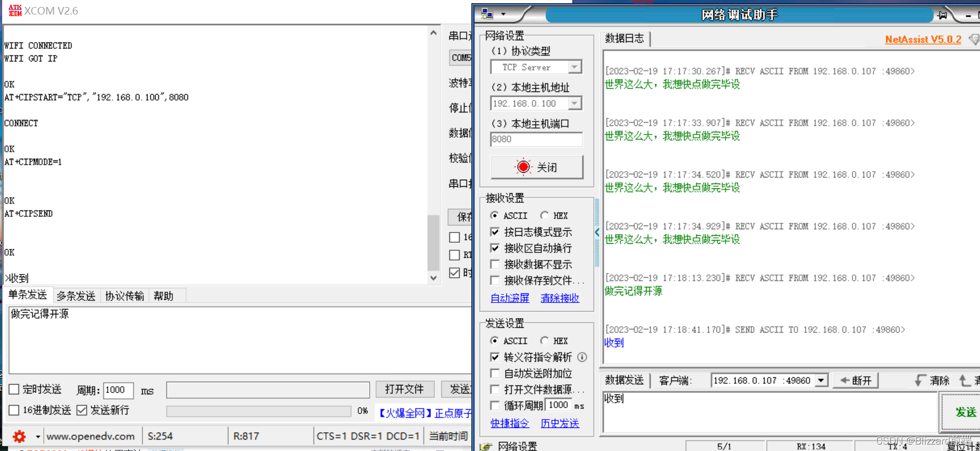Click the 清除接收 link
The width and height of the screenshot is (980, 451).
(560, 298)
